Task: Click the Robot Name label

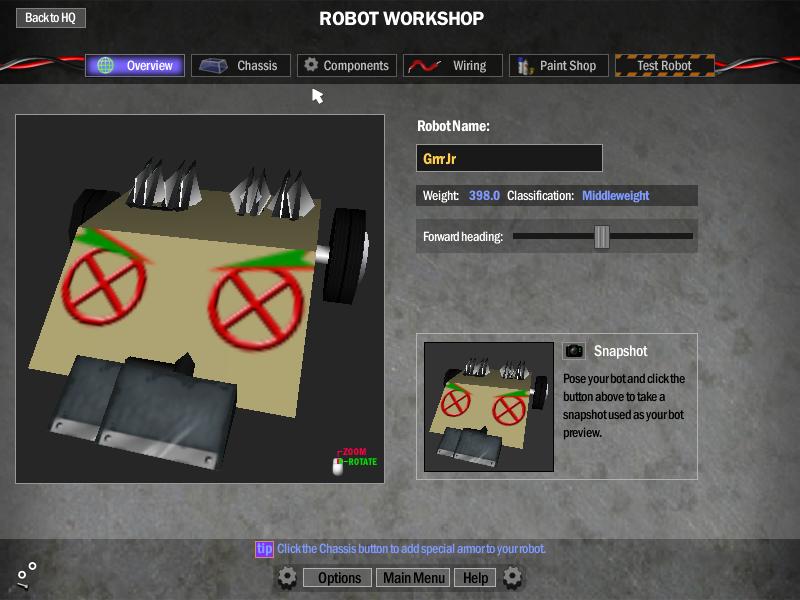Action: point(453,126)
